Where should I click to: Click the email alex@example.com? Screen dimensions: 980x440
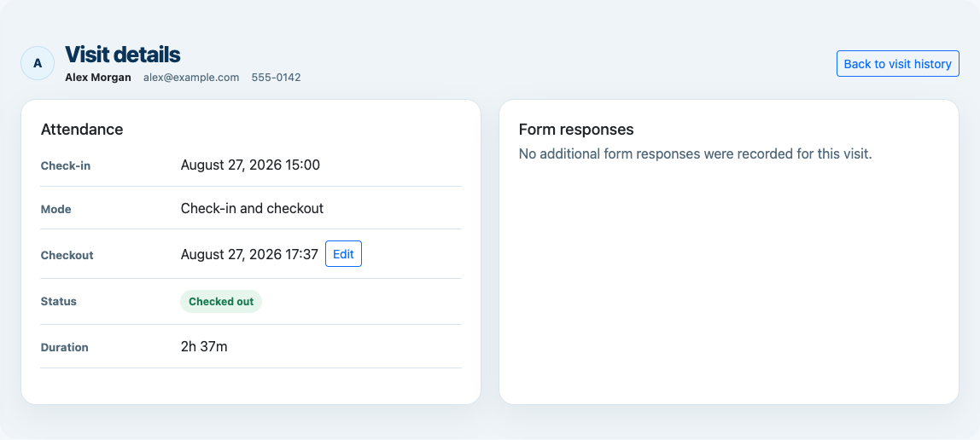[191, 78]
